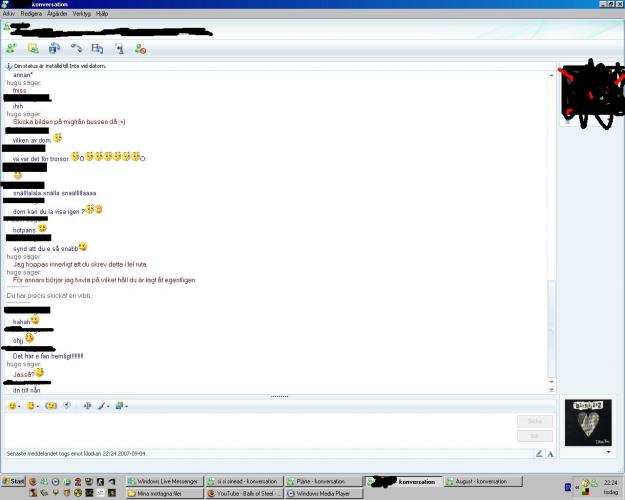This screenshot has height=500, width=625.
Task: Click the chat/input pane splitter handle
Action: pyautogui.click(x=279, y=396)
